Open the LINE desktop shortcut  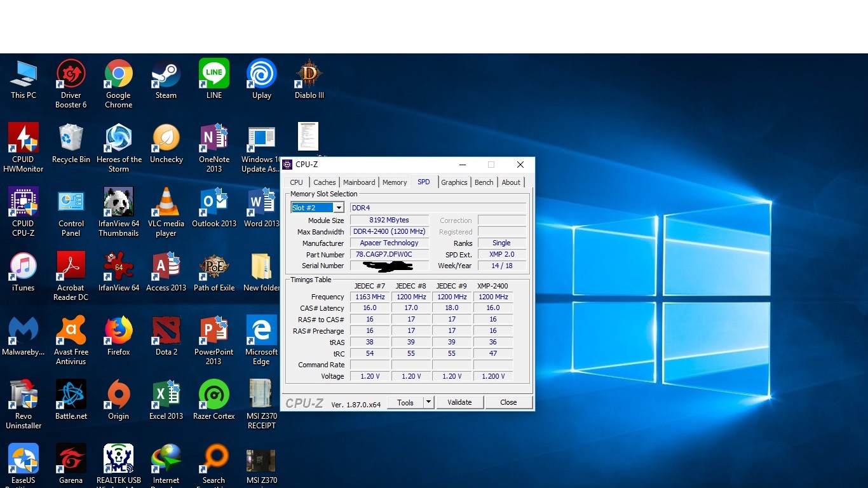click(214, 79)
